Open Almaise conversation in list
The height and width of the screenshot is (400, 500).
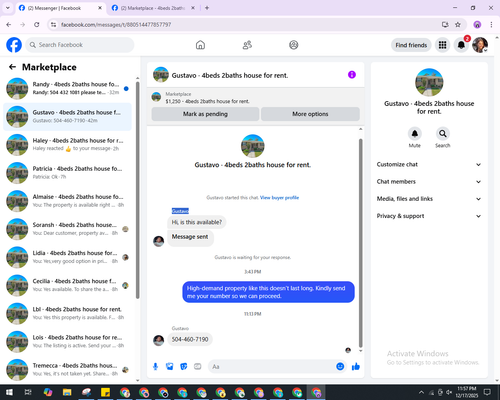click(x=67, y=201)
